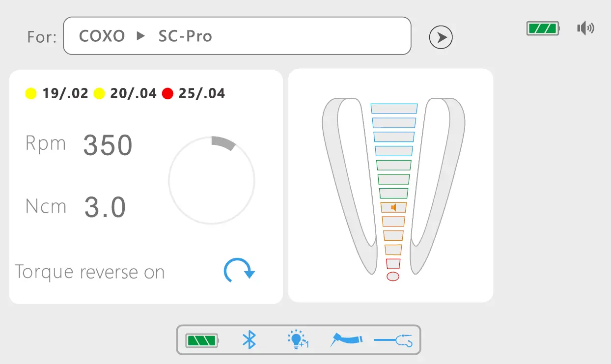Select the topmost blue canal depth bar
Image resolution: width=611 pixels, height=364 pixels.
394,109
